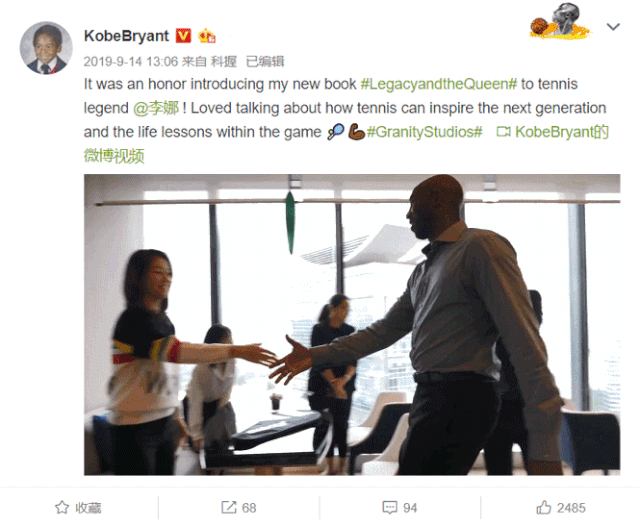Click the repost share icon
The width and height of the screenshot is (640, 527).
tap(229, 507)
